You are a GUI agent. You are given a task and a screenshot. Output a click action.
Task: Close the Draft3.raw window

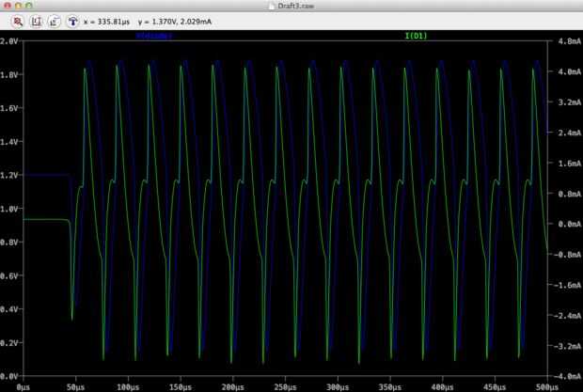point(8,6)
